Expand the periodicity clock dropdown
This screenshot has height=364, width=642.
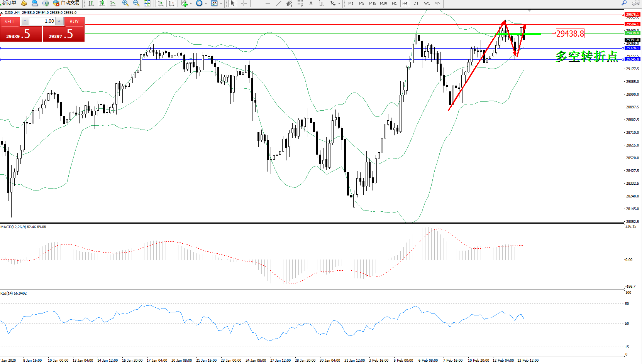206,3
